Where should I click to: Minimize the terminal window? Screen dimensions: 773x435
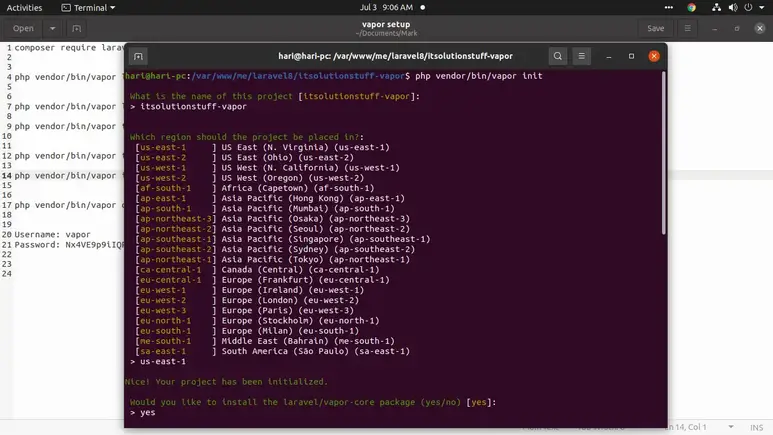pos(609,56)
